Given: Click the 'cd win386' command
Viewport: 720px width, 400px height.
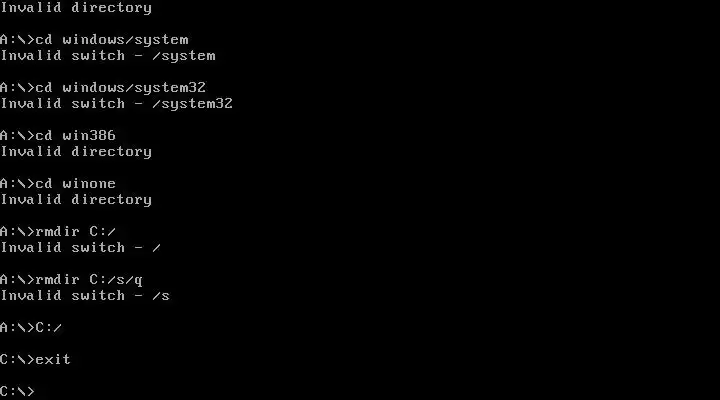Looking at the screenshot, I should click(x=75, y=135).
